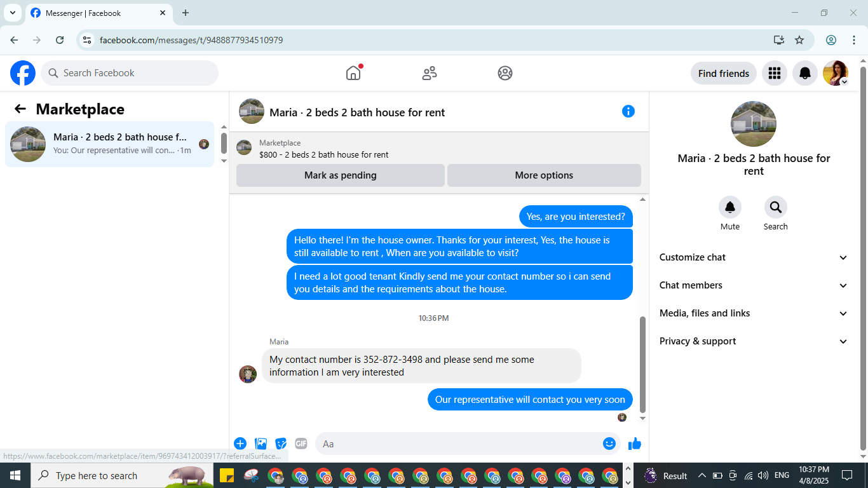Expand Media, files and links section
The width and height of the screenshot is (868, 488).
754,313
